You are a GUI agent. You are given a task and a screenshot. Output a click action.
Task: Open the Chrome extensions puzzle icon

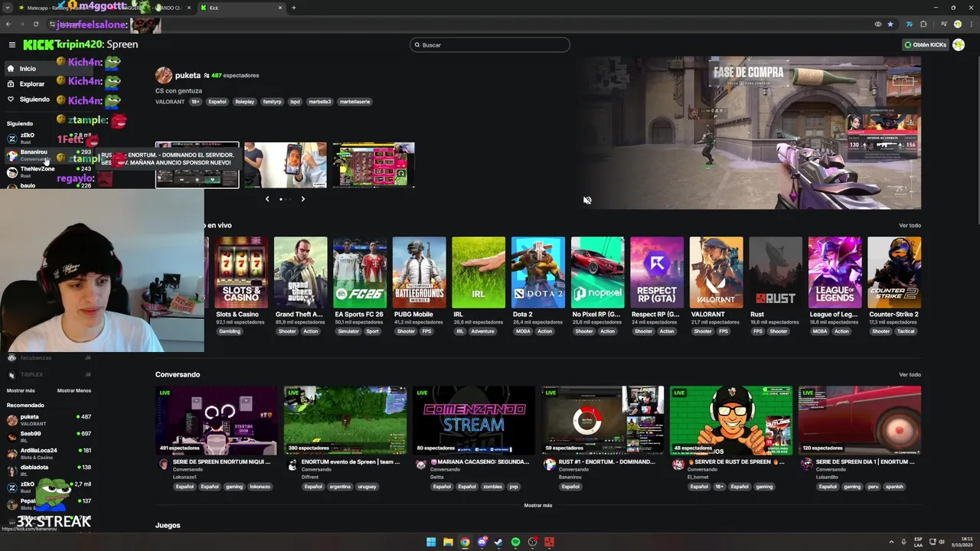pos(923,24)
